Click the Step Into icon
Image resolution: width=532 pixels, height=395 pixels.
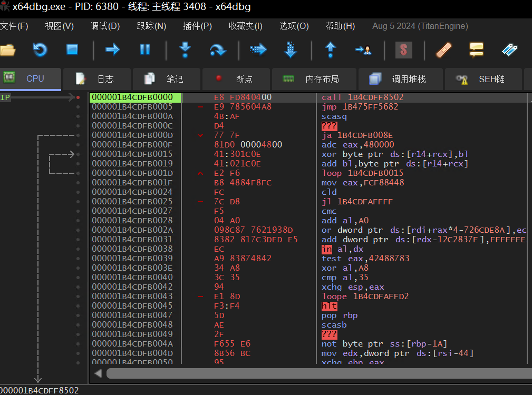[185, 50]
